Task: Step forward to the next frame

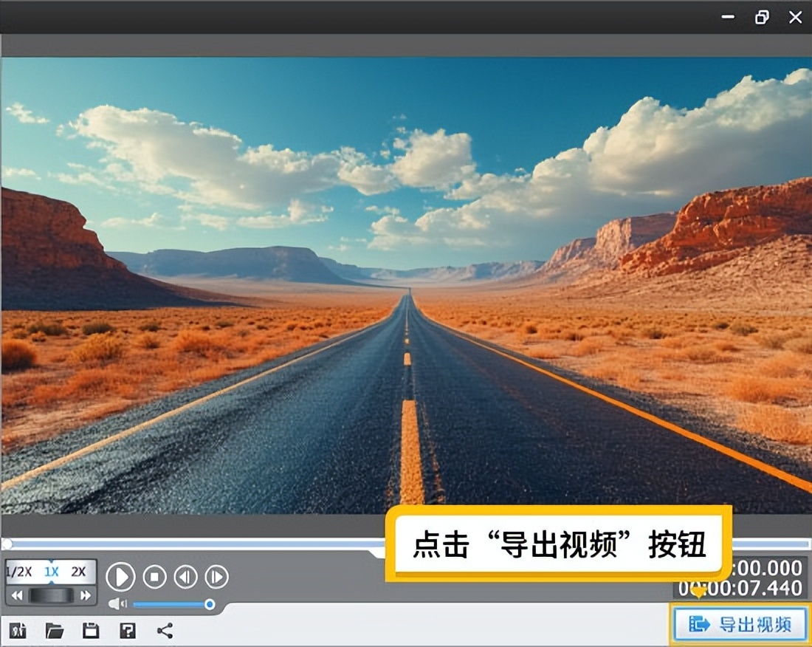Action: pos(216,577)
